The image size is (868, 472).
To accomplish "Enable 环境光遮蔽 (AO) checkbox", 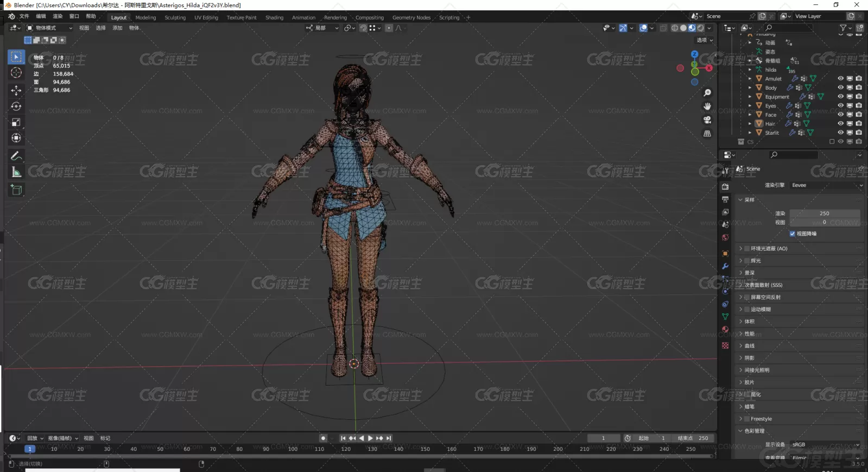I will (x=747, y=249).
